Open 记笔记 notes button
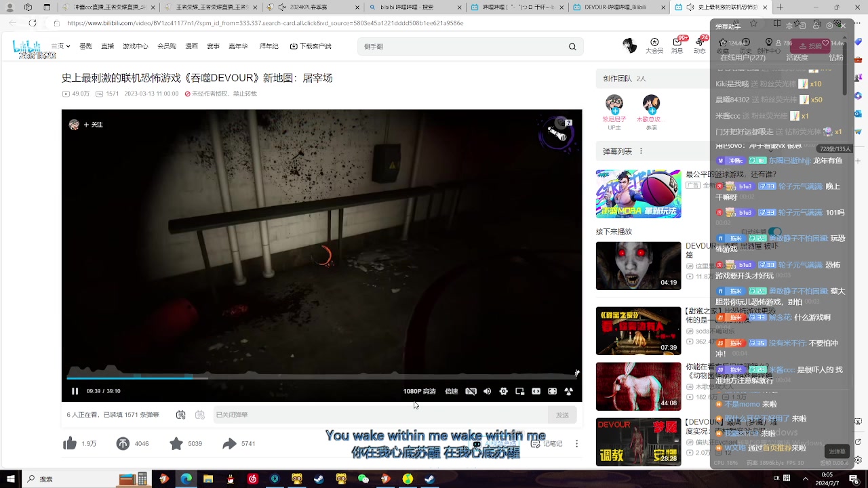The width and height of the screenshot is (868, 488). point(547,444)
